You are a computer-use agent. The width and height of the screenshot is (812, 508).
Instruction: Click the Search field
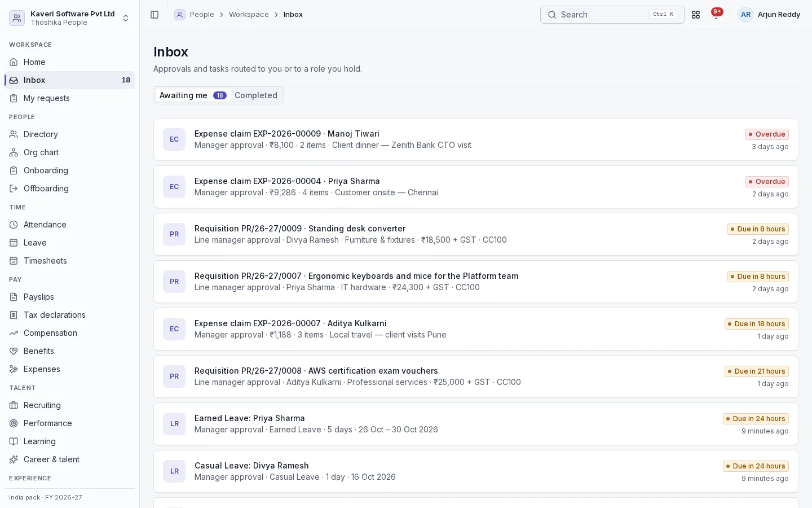pyautogui.click(x=612, y=15)
